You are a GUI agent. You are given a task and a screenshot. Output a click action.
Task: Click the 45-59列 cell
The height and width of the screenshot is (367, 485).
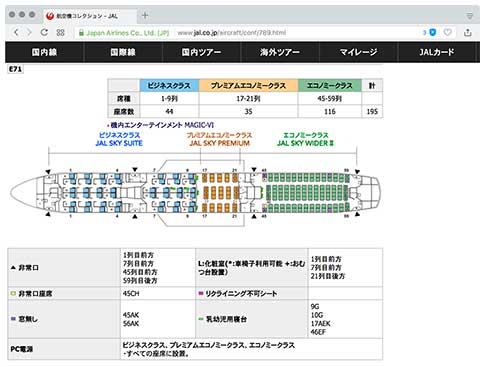point(330,99)
